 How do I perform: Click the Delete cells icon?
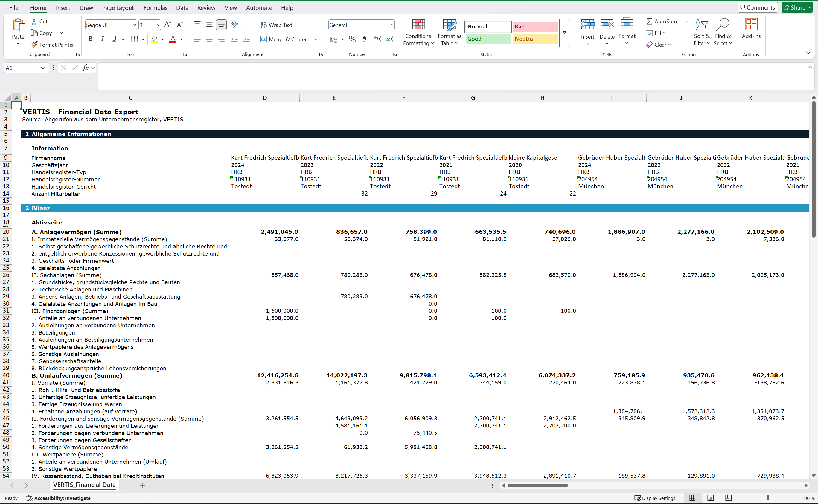pyautogui.click(x=607, y=25)
